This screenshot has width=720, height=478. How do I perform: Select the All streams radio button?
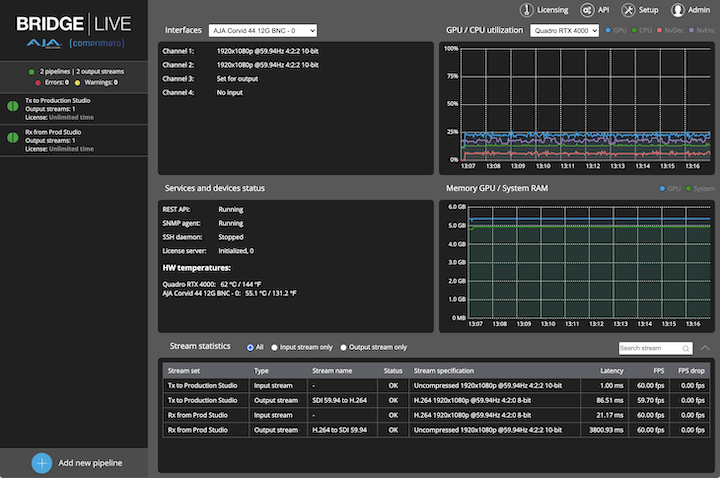(x=251, y=347)
